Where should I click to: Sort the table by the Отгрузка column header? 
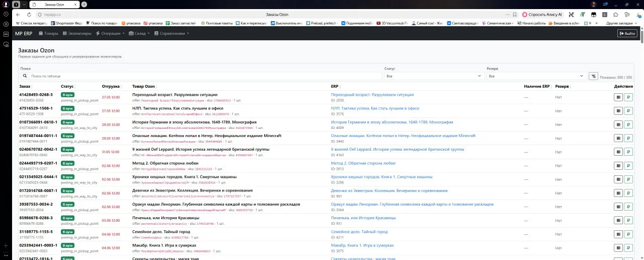click(112, 87)
